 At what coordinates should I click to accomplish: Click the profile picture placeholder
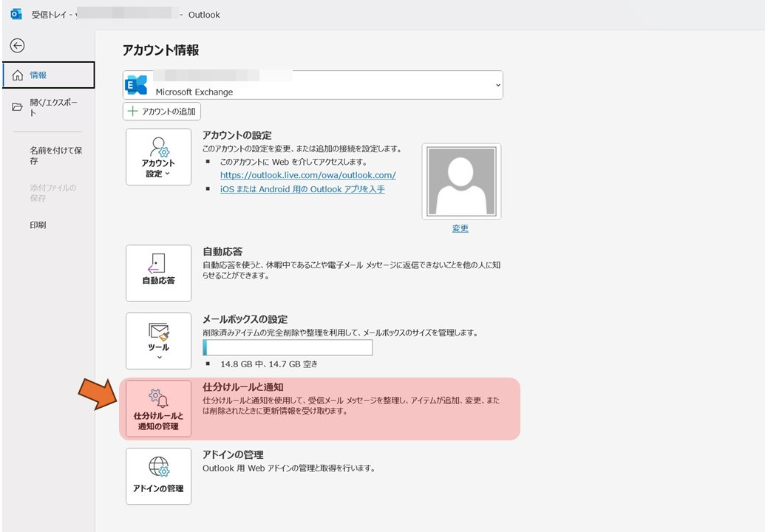[461, 181]
